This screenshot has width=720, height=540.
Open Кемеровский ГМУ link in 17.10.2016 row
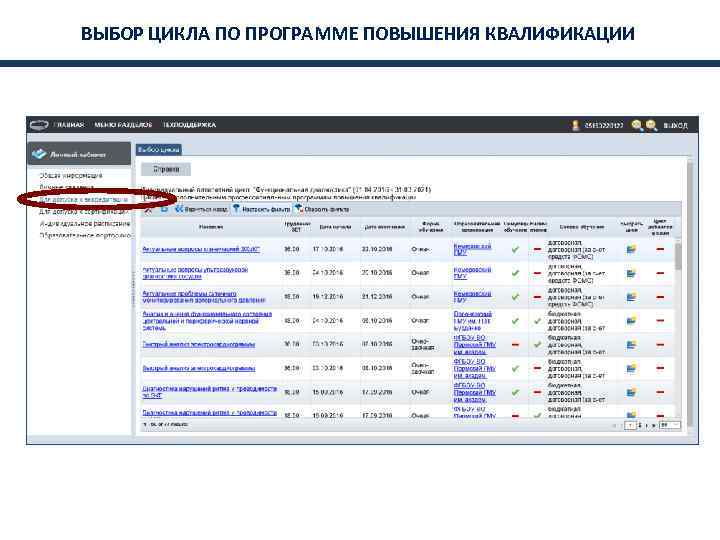click(x=472, y=249)
